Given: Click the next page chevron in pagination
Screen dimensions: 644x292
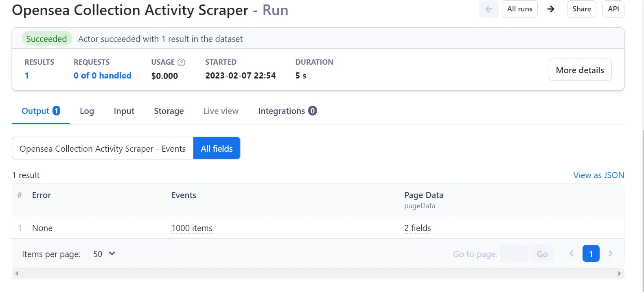Looking at the screenshot, I should tap(610, 254).
